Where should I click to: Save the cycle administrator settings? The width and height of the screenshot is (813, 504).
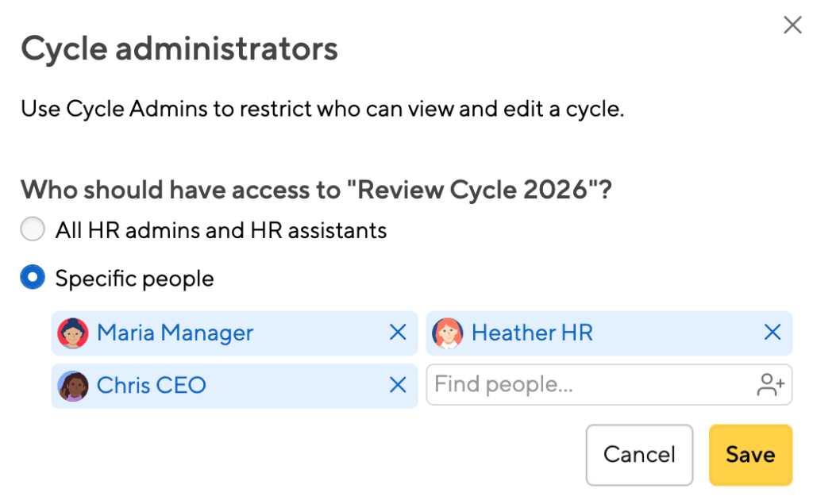750,455
